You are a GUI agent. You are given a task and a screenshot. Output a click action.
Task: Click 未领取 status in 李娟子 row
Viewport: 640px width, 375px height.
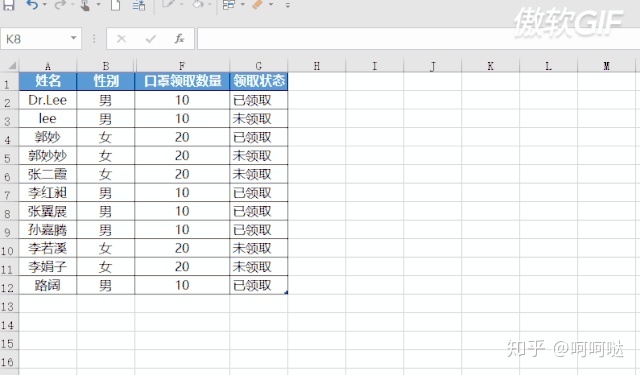click(259, 267)
